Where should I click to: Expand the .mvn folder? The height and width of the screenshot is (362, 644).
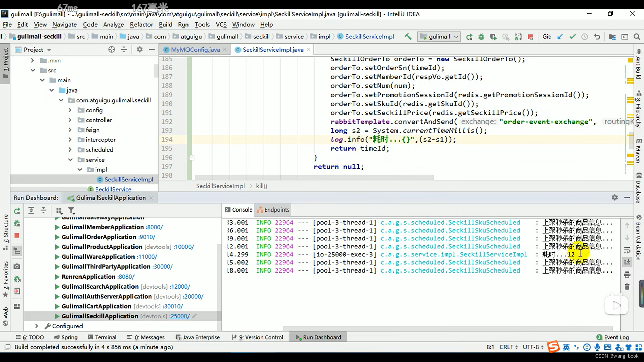(32, 61)
